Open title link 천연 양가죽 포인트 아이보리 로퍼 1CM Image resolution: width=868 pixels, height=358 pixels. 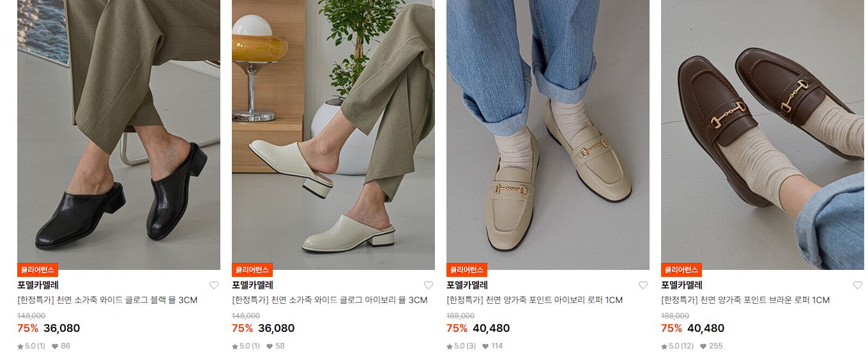click(x=535, y=300)
